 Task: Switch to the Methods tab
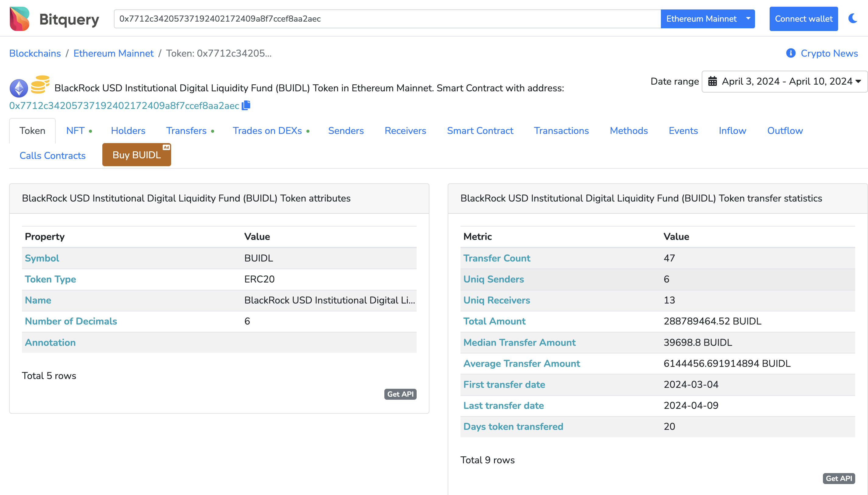629,131
